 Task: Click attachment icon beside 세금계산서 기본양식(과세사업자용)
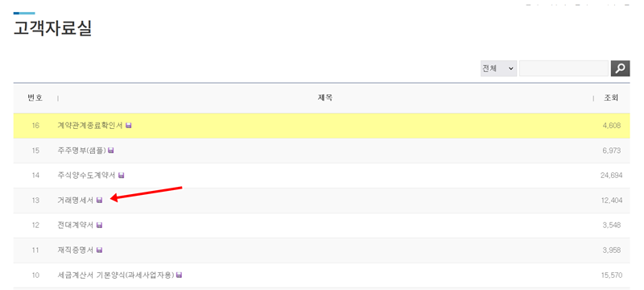coord(179,275)
